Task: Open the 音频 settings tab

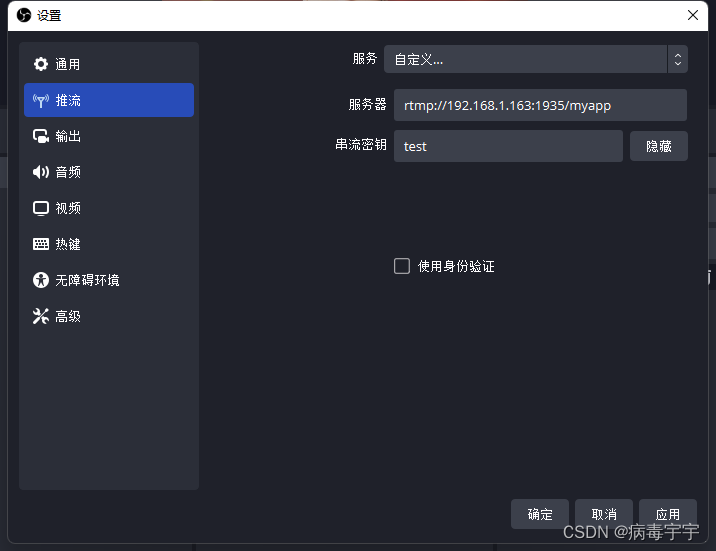Action: point(109,172)
